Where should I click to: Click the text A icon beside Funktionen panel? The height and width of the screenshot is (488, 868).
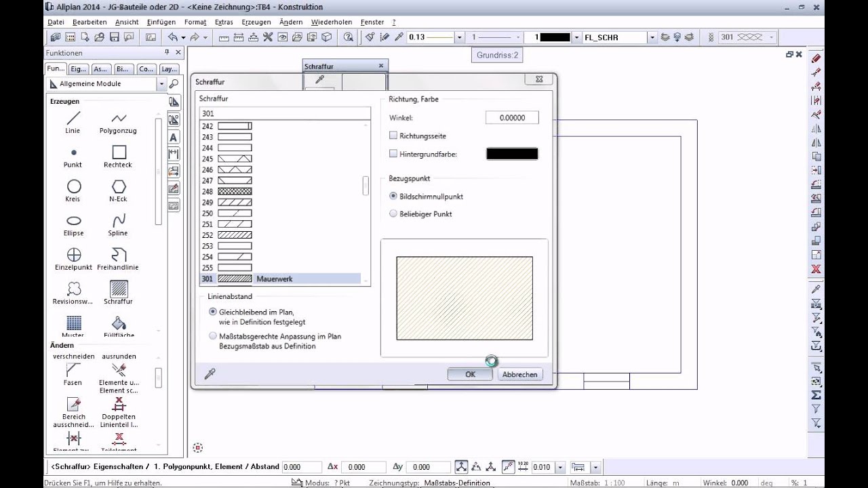point(174,137)
